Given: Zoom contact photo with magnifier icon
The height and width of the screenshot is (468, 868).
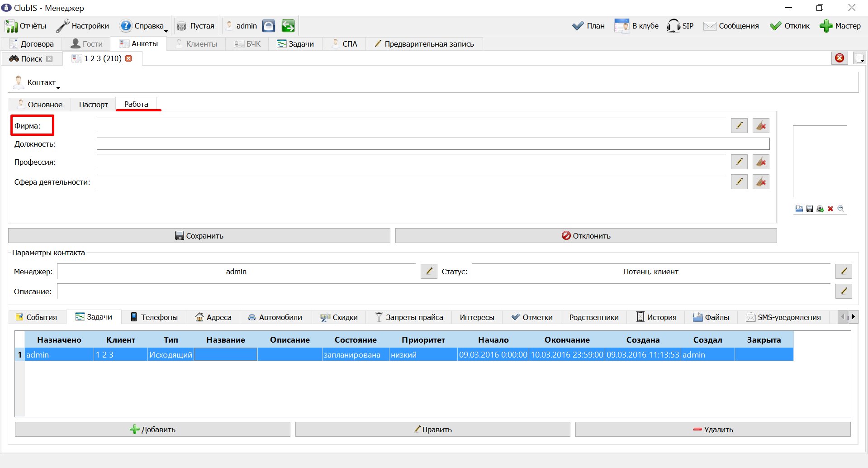Looking at the screenshot, I should tap(841, 209).
